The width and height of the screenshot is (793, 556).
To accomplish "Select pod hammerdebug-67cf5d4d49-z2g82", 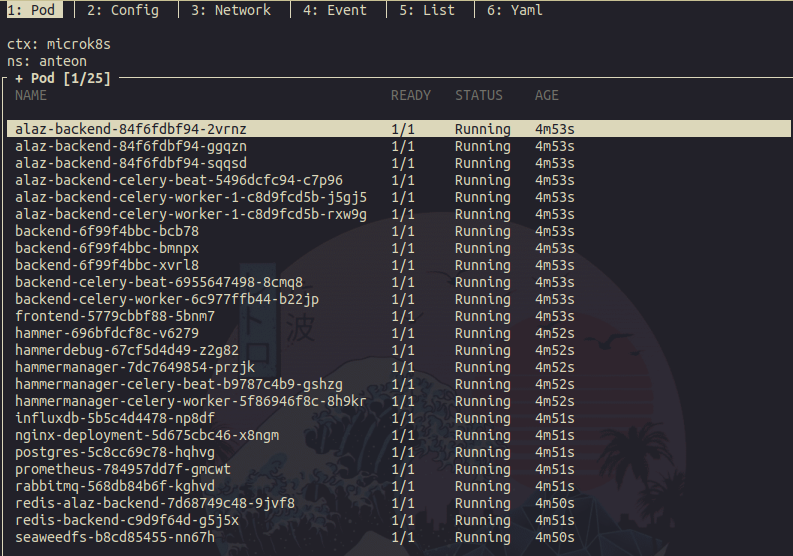I will tap(399, 350).
